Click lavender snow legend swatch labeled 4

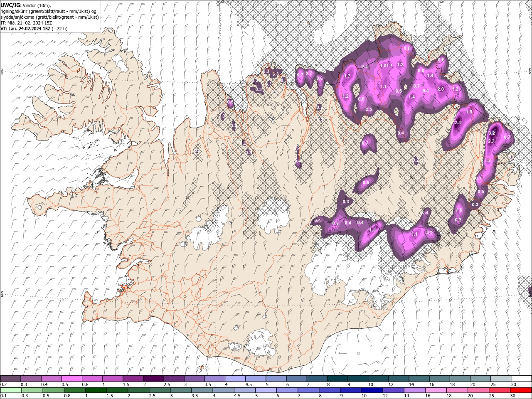235,379
